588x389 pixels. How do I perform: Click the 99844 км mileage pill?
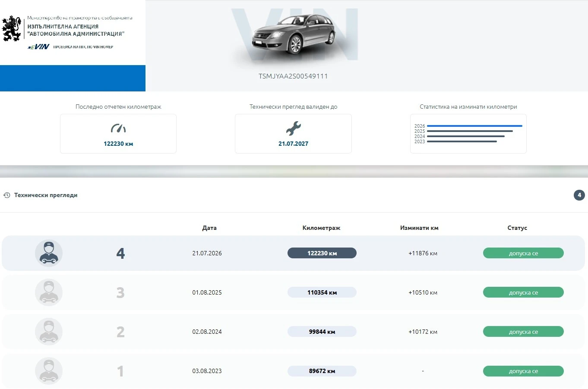point(322,332)
